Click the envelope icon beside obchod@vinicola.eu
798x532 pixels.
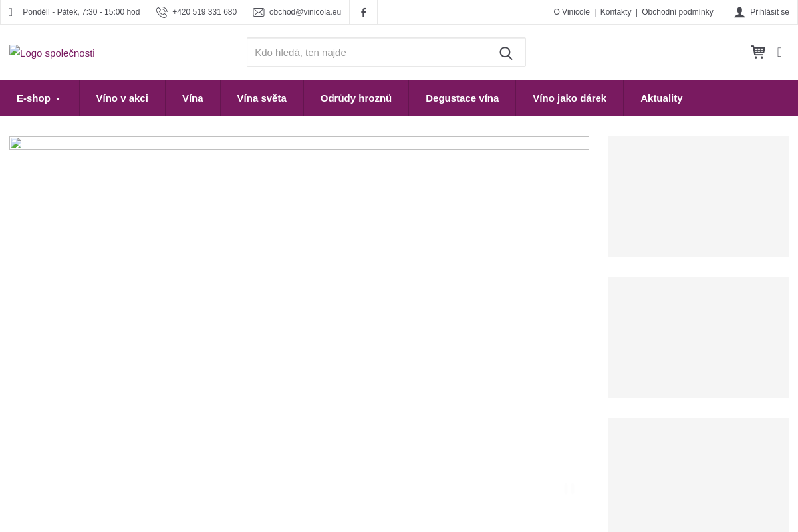click(x=259, y=12)
